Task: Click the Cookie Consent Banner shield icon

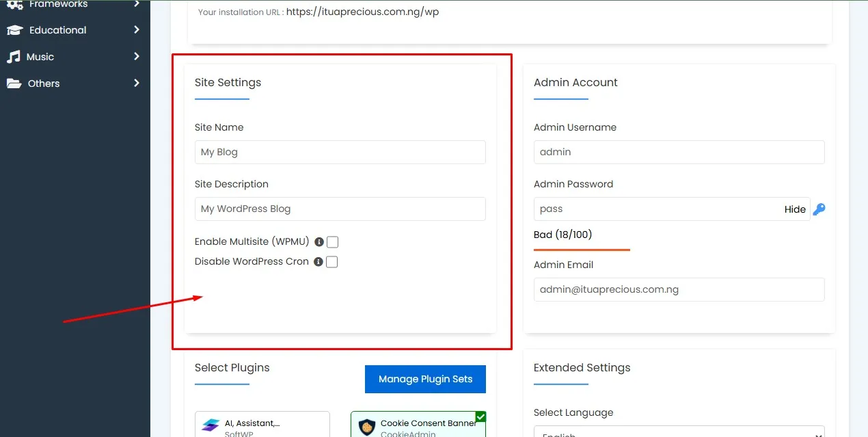Action: (x=366, y=427)
